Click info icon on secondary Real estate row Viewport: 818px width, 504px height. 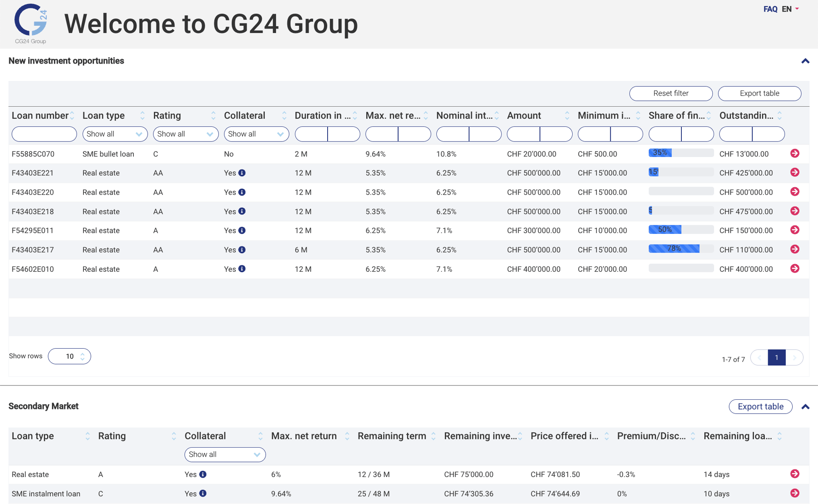point(203,474)
